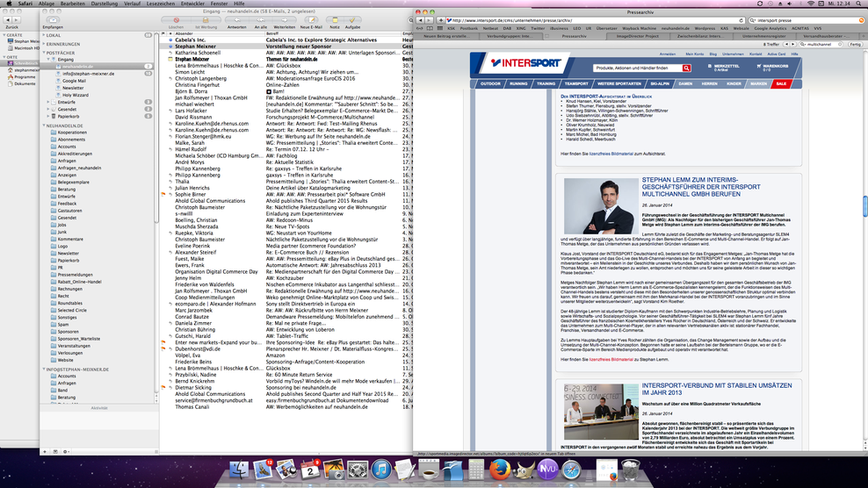Forward message with Weiterleiten icon
The image size is (868, 488).
[x=284, y=20]
